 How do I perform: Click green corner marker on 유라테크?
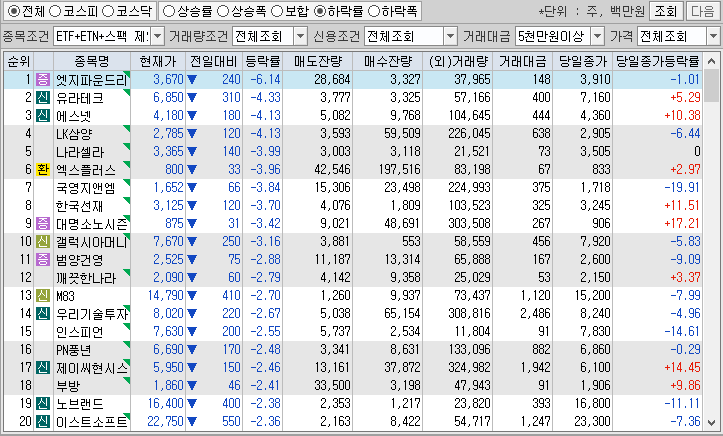click(127, 92)
